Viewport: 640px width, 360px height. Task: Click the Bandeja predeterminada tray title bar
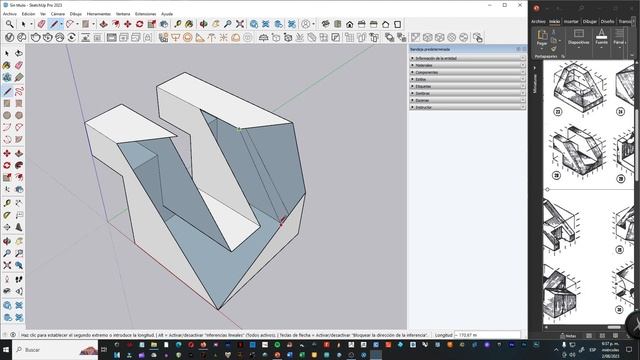[467, 49]
